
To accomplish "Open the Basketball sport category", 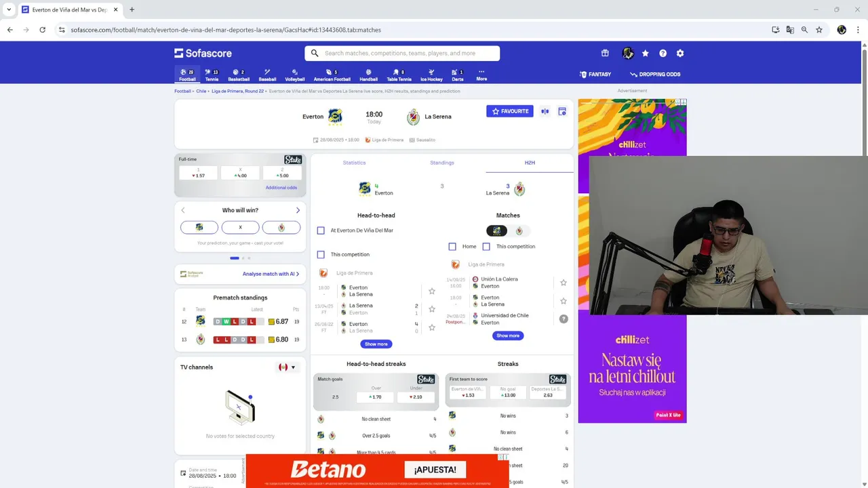I will pyautogui.click(x=239, y=75).
